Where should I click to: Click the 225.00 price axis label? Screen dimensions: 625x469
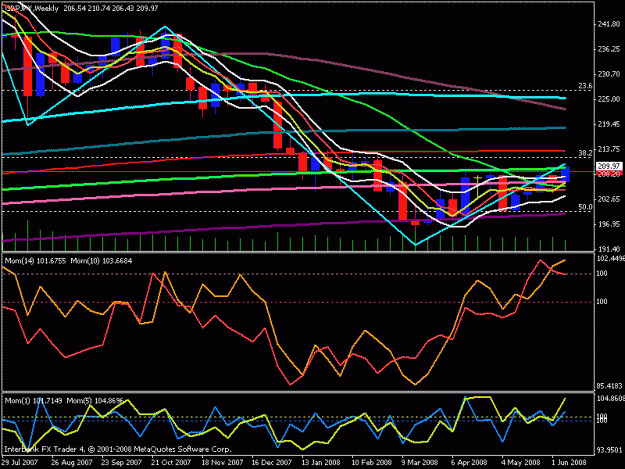[x=609, y=99]
